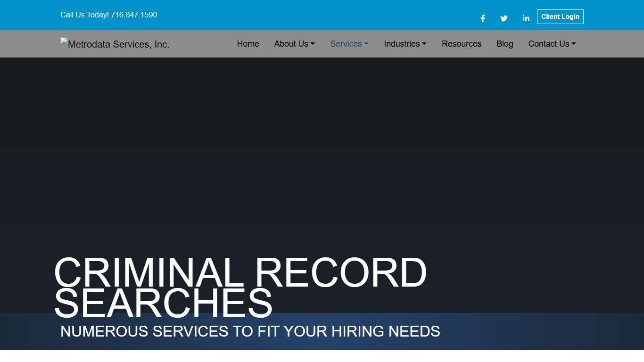Click the About Us chevron arrow
Image resolution: width=644 pixels, height=362 pixels.
[x=313, y=43]
